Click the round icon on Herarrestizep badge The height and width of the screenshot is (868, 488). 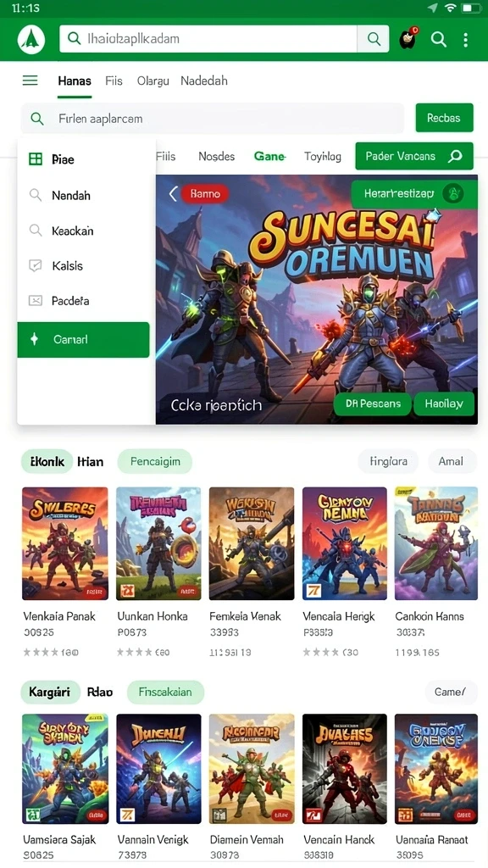pyautogui.click(x=453, y=194)
